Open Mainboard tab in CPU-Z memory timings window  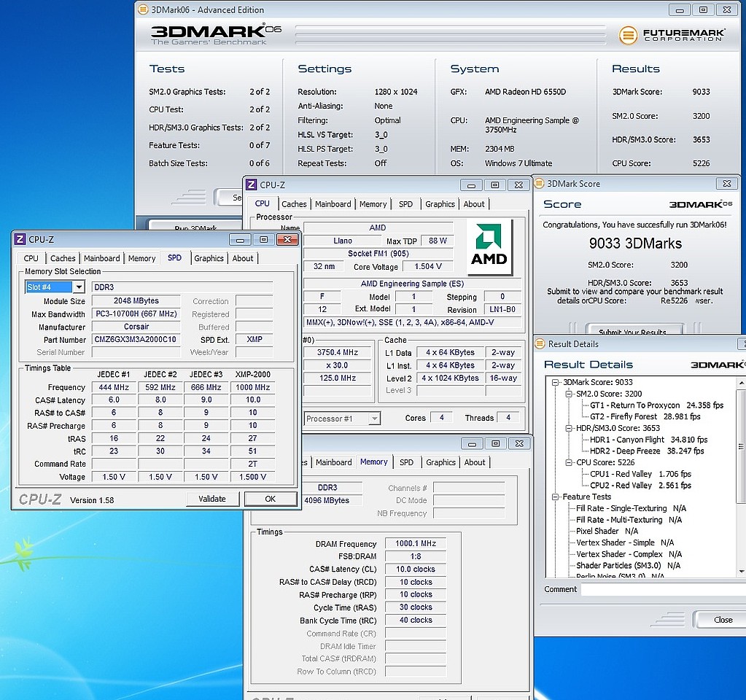(333, 462)
